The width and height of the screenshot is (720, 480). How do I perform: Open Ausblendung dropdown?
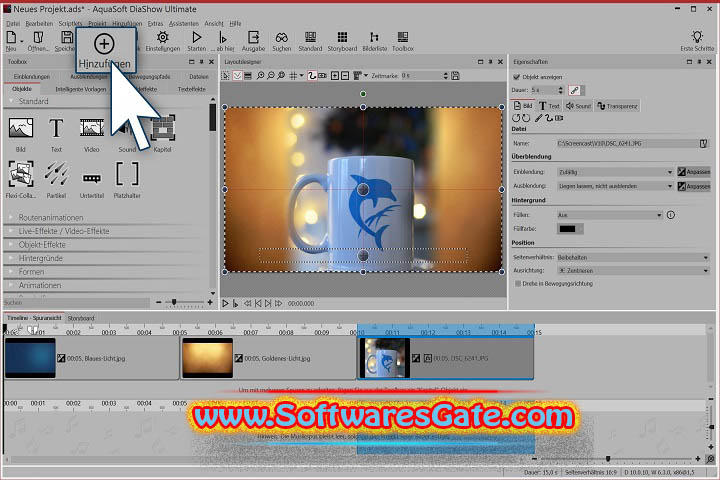pos(615,186)
